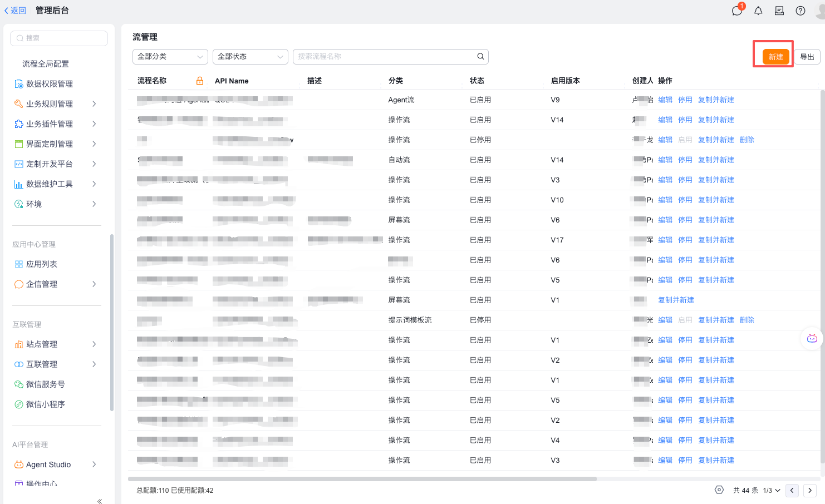Open the 1/3 page selector dropdown
This screenshot has height=504, width=825.
(771, 491)
